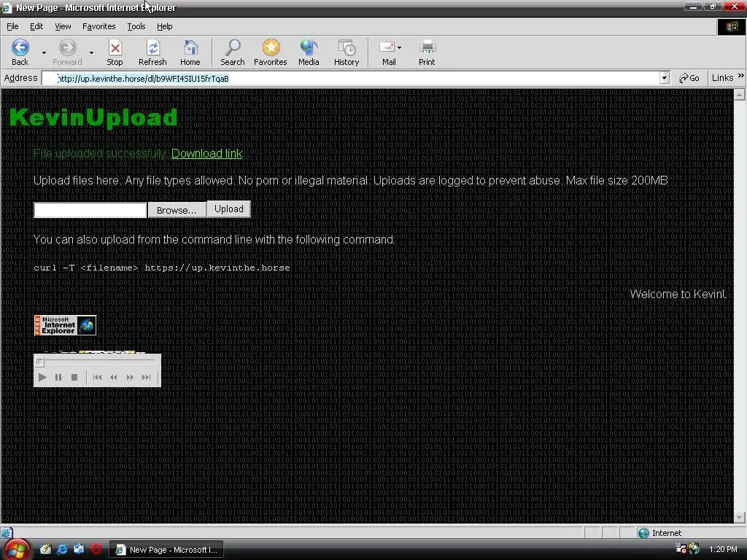Click the Welcome to Kevin marquee text
The image size is (747, 560).
[x=678, y=294]
